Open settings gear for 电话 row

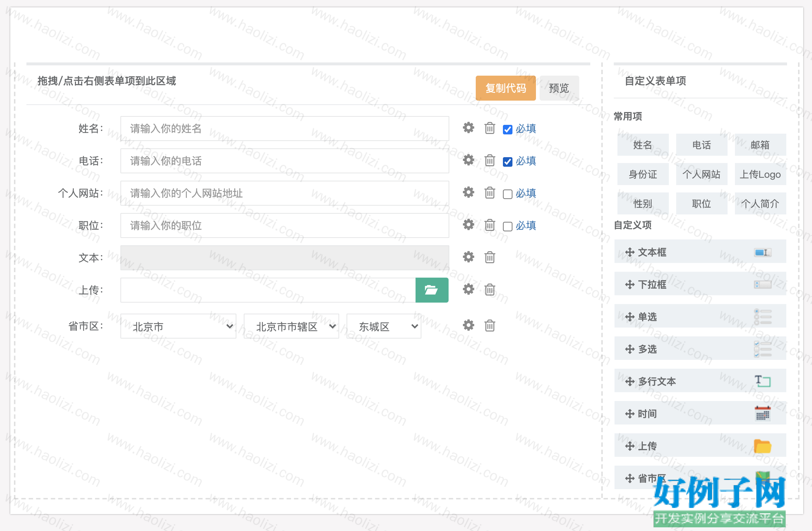(x=468, y=160)
